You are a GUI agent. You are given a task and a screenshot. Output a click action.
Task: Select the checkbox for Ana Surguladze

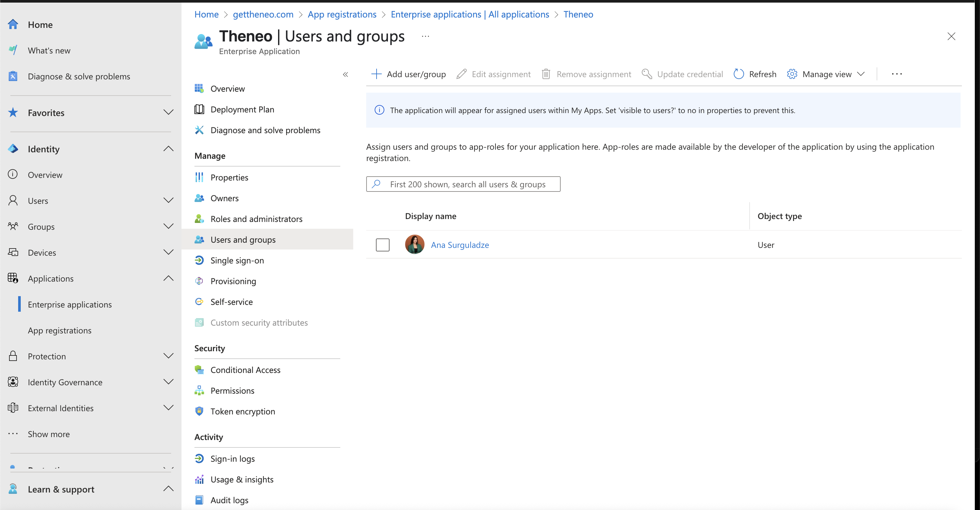coord(382,245)
